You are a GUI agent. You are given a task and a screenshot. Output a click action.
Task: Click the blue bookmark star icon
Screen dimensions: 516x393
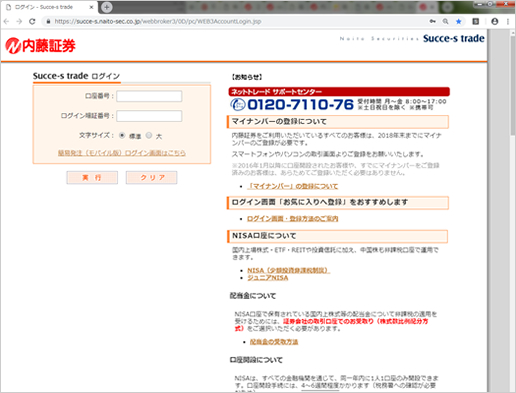click(459, 21)
